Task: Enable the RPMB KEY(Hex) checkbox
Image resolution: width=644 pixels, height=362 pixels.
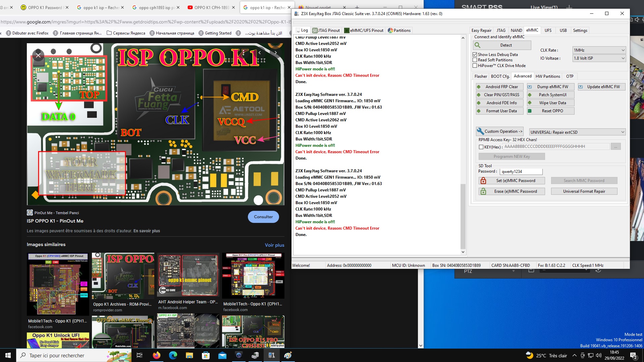Action: [481, 147]
